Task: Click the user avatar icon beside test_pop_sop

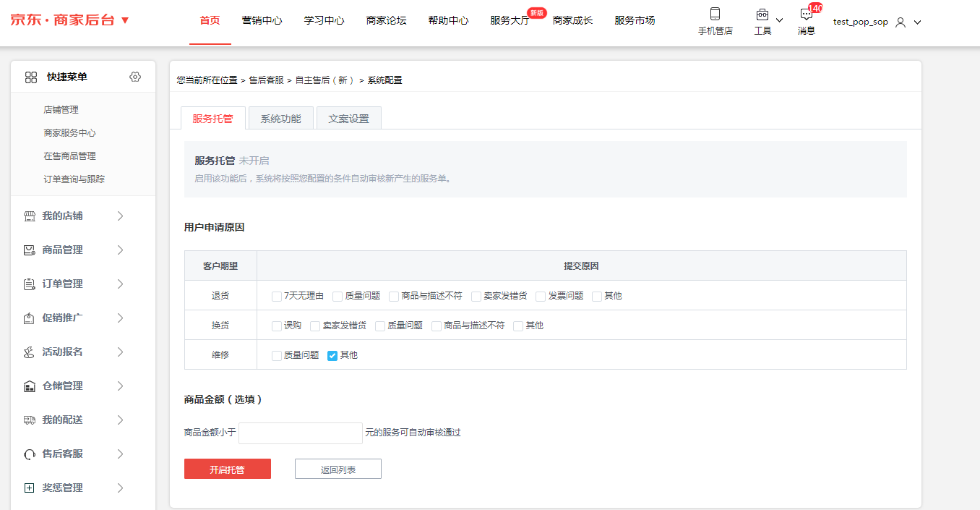Action: pyautogui.click(x=901, y=22)
